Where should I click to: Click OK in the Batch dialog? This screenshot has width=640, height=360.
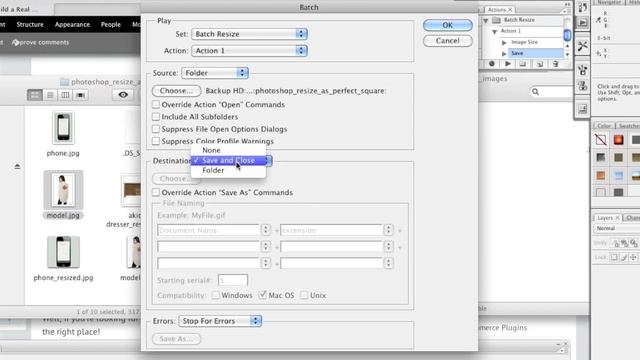(448, 25)
